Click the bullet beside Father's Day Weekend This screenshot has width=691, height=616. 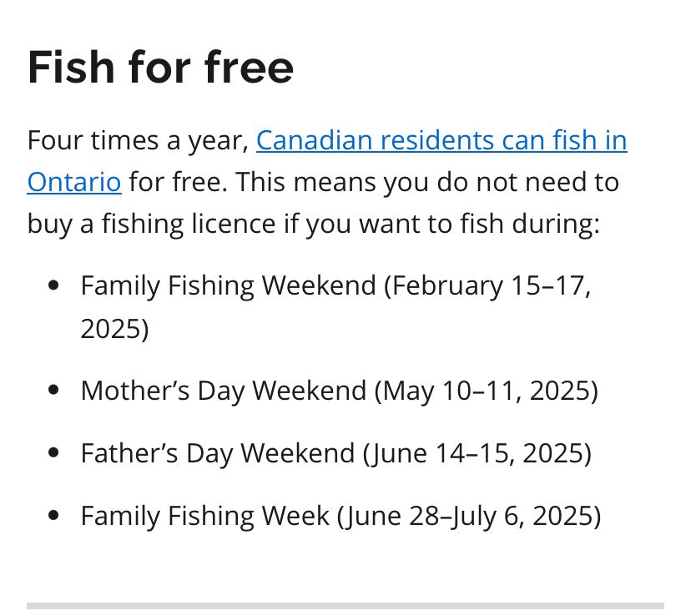pyautogui.click(x=53, y=453)
